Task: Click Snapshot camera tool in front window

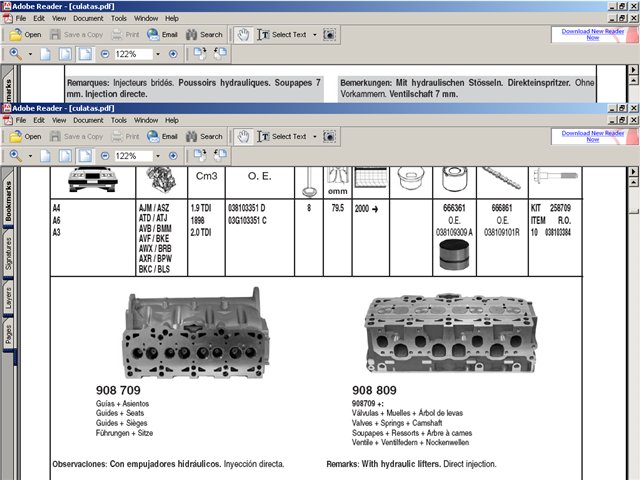Action: point(329,137)
